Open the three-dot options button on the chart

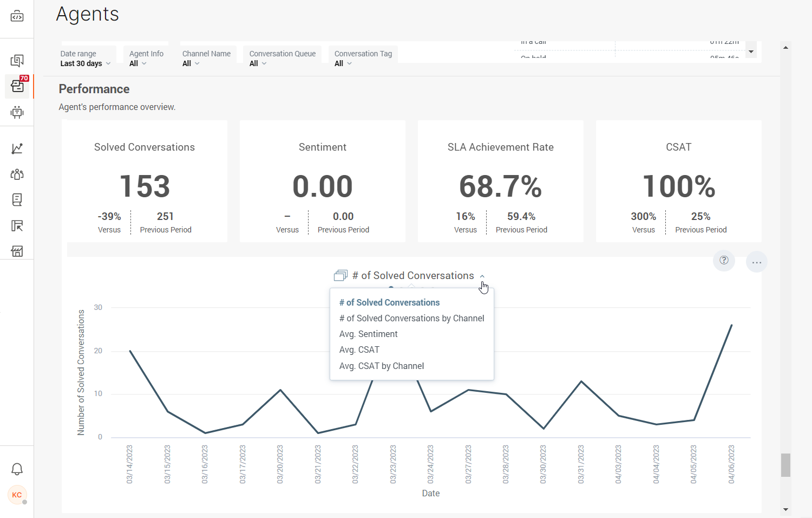point(757,262)
